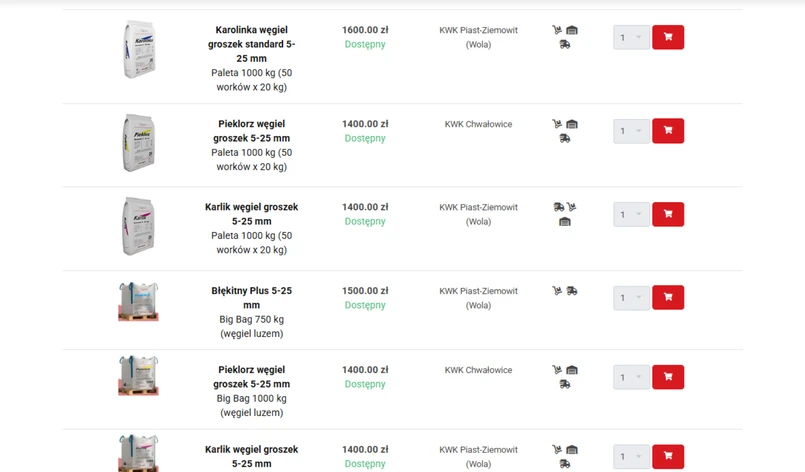Add Karlik pallet groszek to cart
The width and height of the screenshot is (805, 472).
[668, 214]
